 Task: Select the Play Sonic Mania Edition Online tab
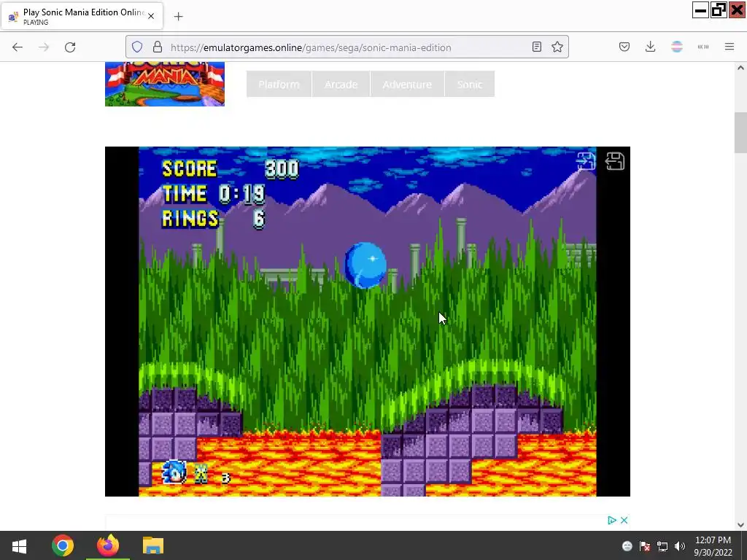pos(82,16)
